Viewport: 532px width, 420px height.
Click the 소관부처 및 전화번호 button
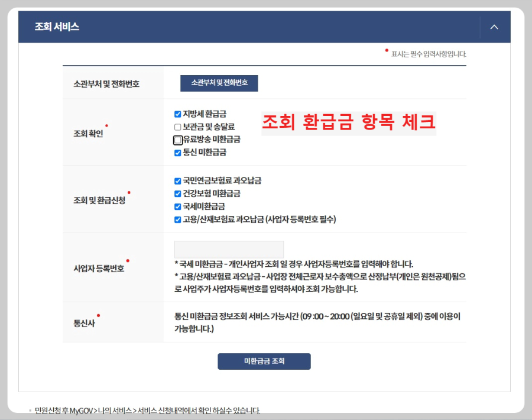218,83
